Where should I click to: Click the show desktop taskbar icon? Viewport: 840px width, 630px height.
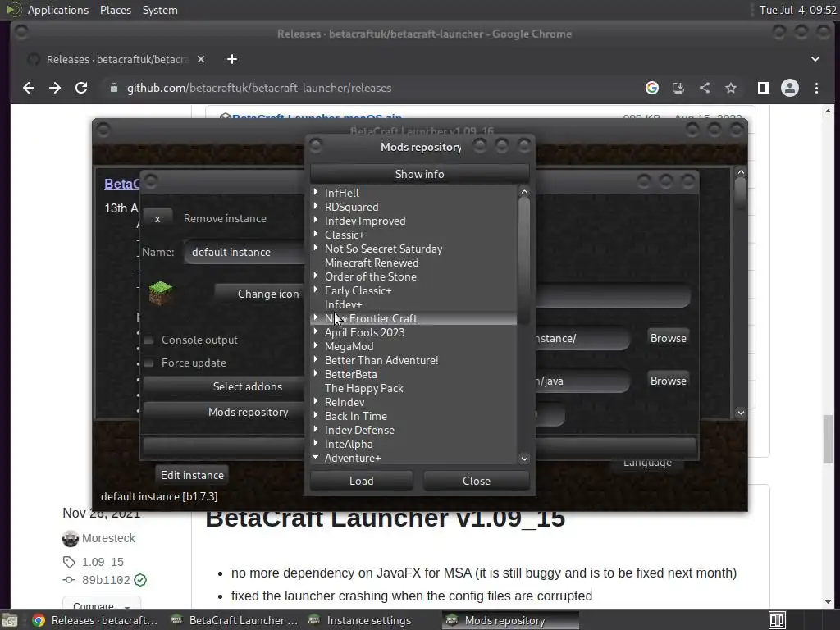[9, 620]
